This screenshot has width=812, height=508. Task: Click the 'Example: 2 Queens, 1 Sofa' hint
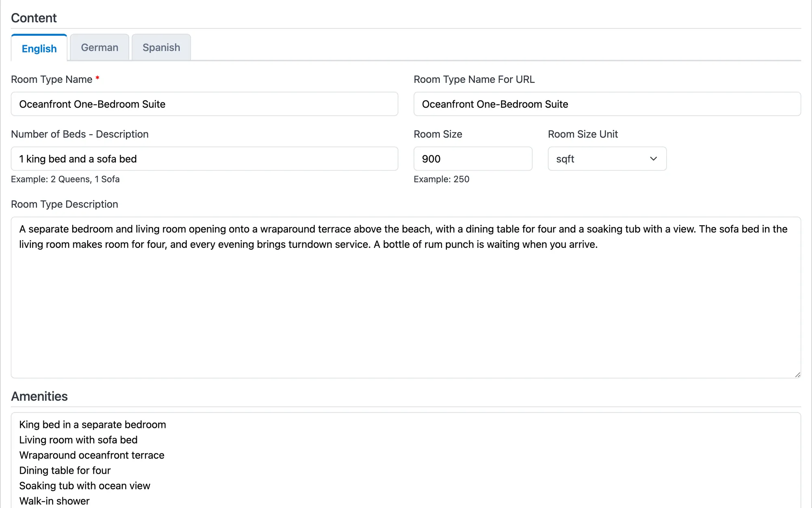click(x=65, y=179)
